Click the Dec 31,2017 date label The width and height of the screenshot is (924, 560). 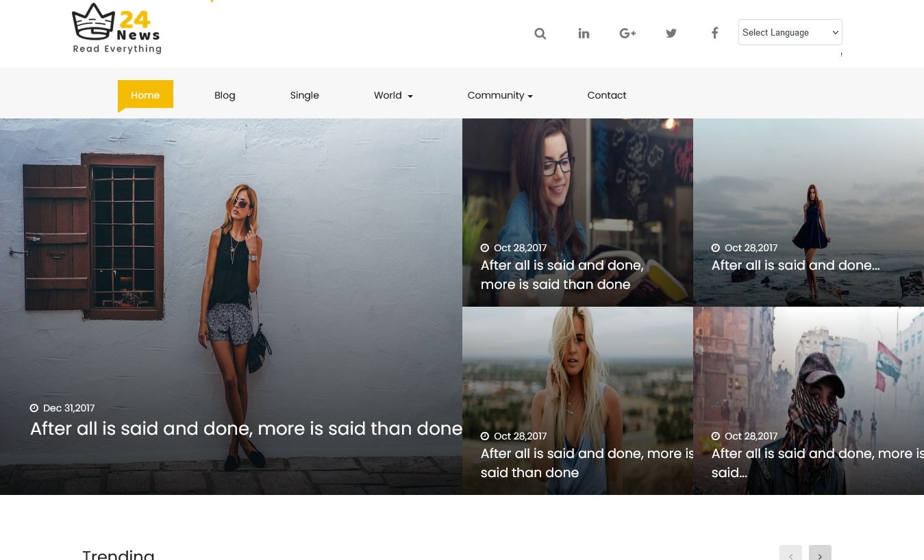click(62, 408)
